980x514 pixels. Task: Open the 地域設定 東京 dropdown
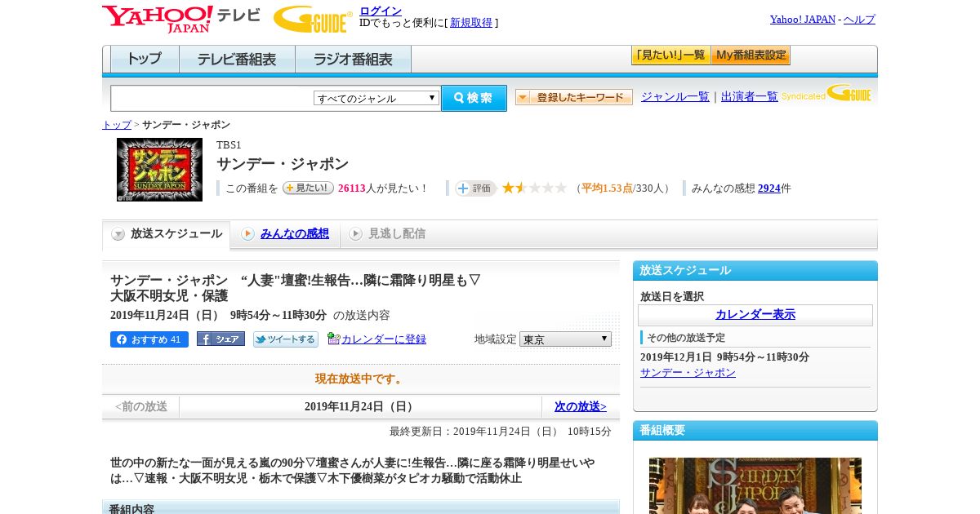point(565,339)
